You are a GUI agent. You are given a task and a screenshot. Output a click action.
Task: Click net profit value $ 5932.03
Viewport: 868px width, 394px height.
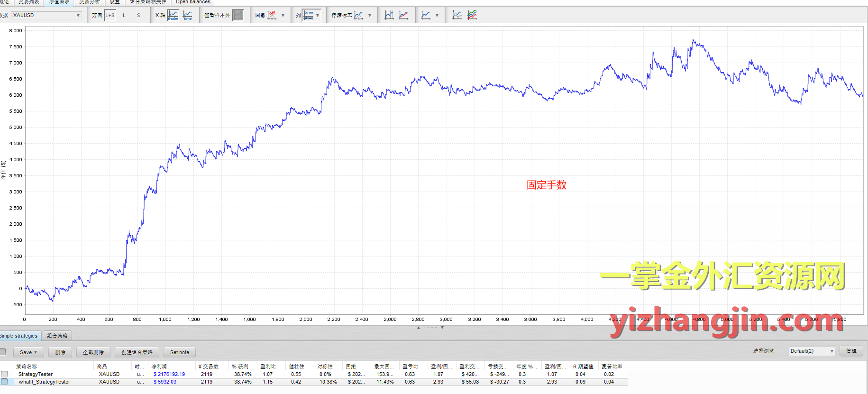(165, 382)
